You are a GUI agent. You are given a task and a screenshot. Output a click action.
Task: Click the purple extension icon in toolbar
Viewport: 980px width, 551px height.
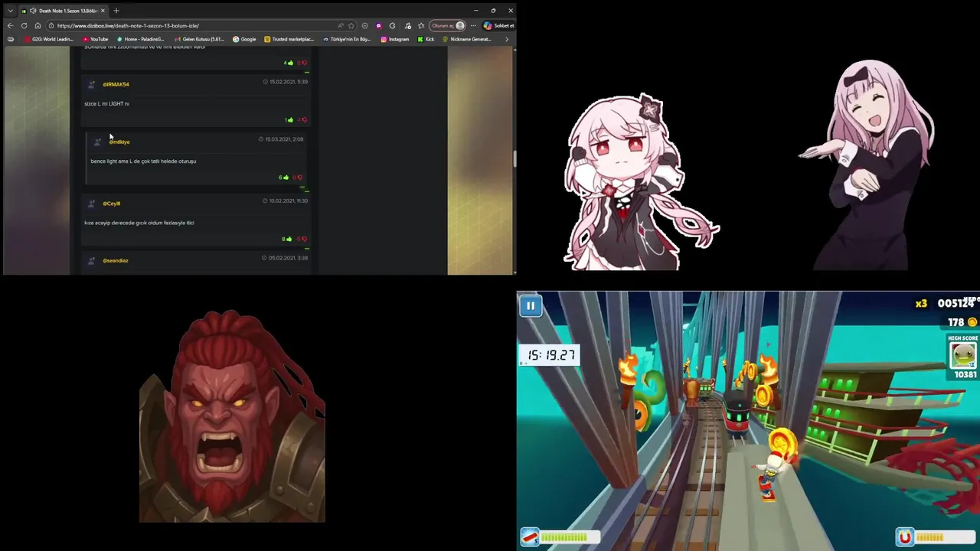tap(378, 25)
